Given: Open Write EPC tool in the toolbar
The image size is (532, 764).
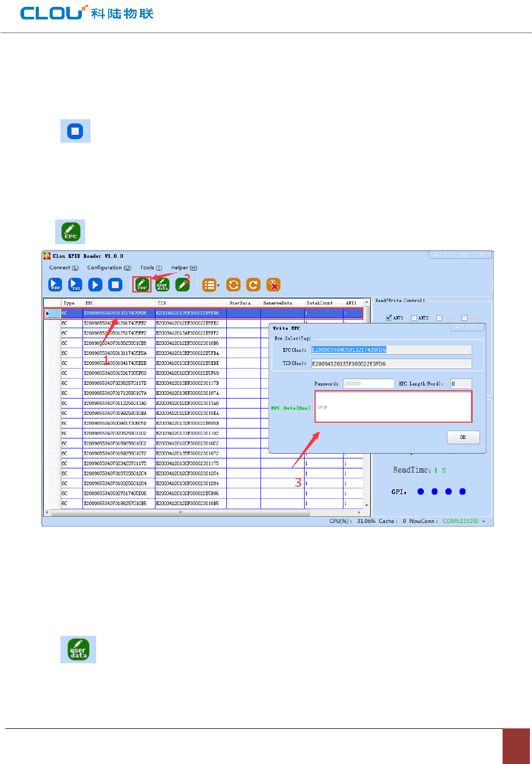Looking at the screenshot, I should (142, 285).
